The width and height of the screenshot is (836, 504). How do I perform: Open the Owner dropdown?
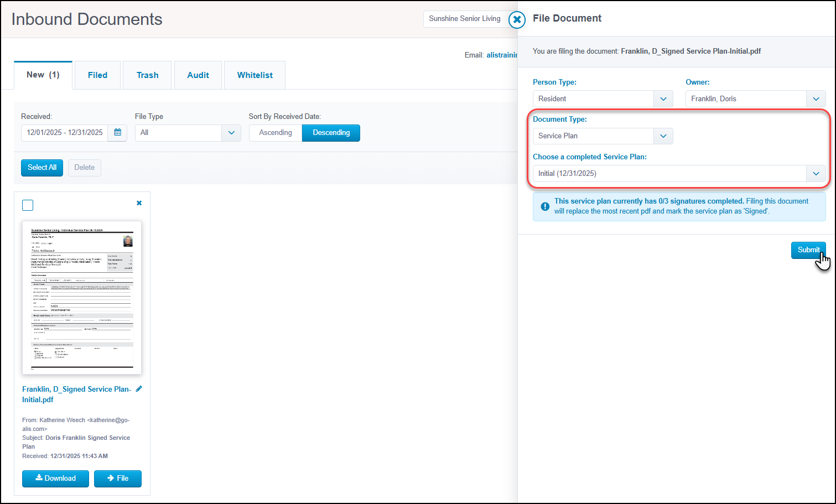(x=816, y=99)
